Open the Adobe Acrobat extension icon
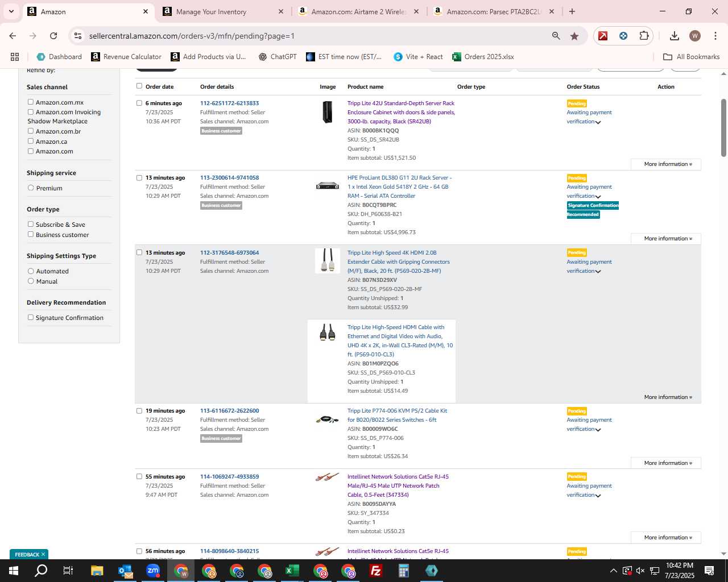Viewport: 728px width, 582px height. 603,36
